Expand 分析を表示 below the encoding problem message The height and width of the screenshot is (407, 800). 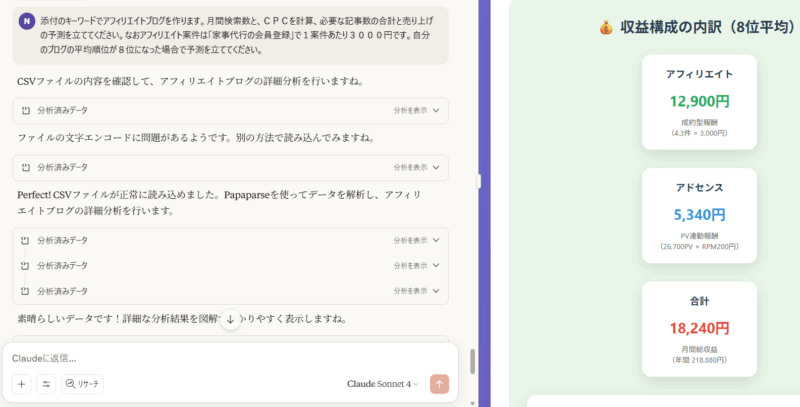tap(416, 167)
